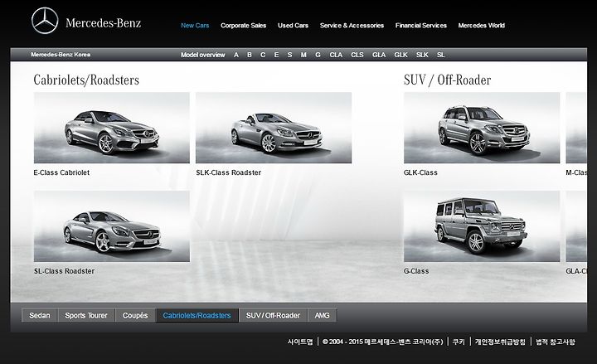The image size is (597, 364).
Task: Open the 쿠키 footer link
Action: pos(459,342)
